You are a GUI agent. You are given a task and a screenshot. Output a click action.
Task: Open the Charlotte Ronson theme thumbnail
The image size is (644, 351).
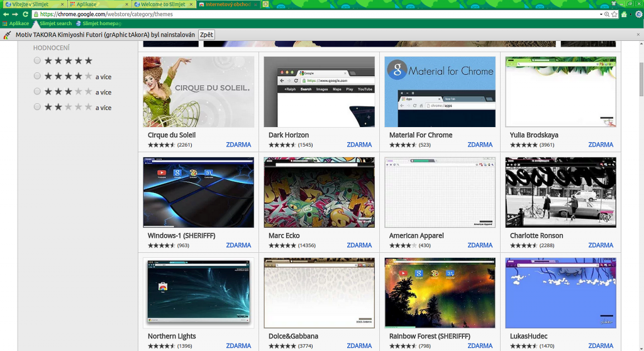pyautogui.click(x=560, y=192)
